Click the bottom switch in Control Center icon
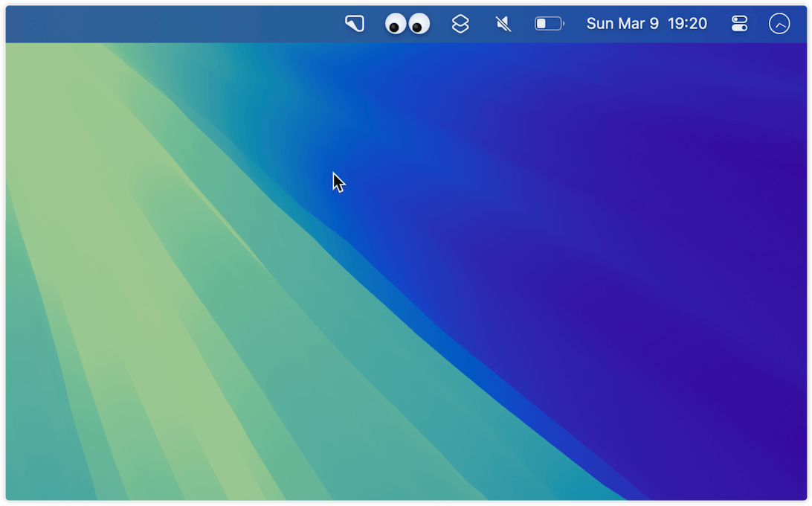Screen dimensions: 812x506 739,28
